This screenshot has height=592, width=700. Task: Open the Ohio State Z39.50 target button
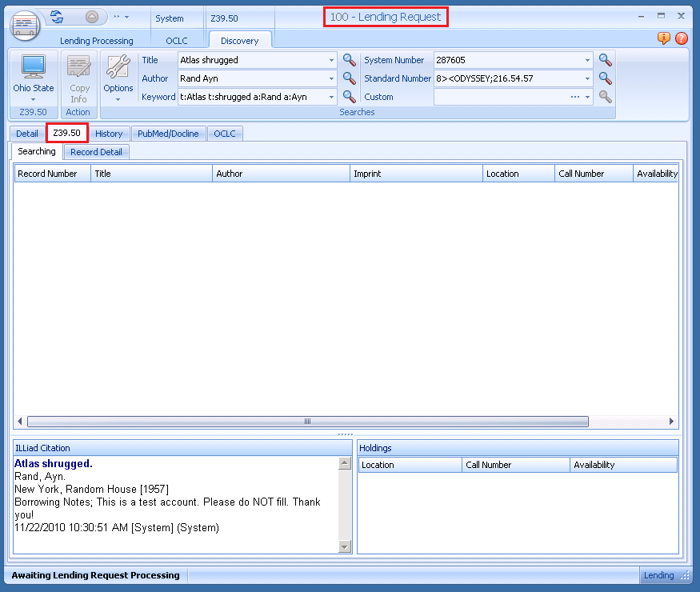coord(34,77)
